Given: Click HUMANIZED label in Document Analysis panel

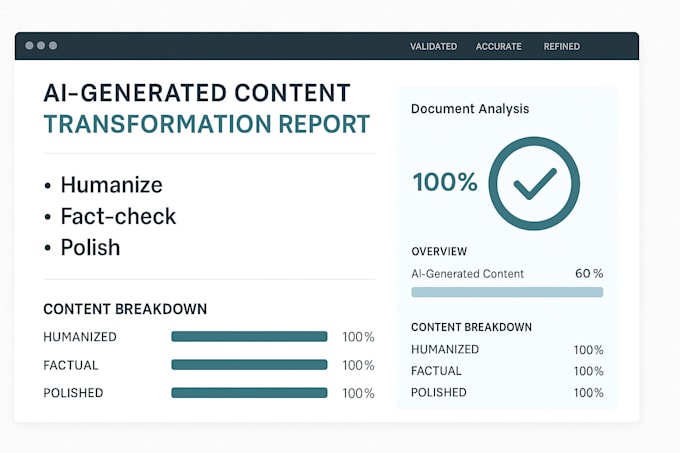Looking at the screenshot, I should (445, 349).
